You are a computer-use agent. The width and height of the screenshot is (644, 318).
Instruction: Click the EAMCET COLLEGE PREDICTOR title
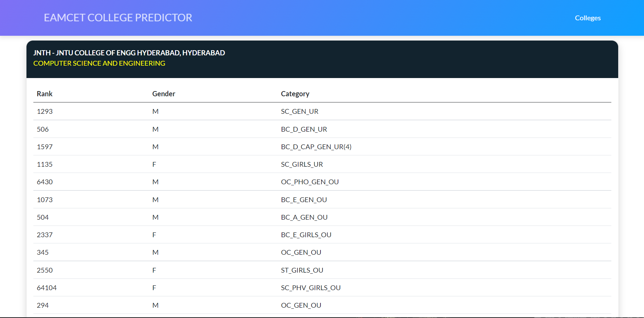tap(118, 18)
